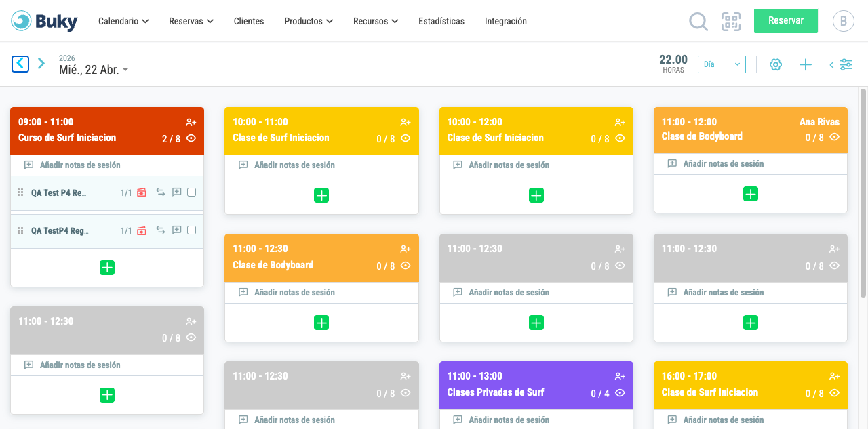Click green plus in Ana Rivas Bodyboard card
Screen dimensions: 868x429
click(751, 194)
